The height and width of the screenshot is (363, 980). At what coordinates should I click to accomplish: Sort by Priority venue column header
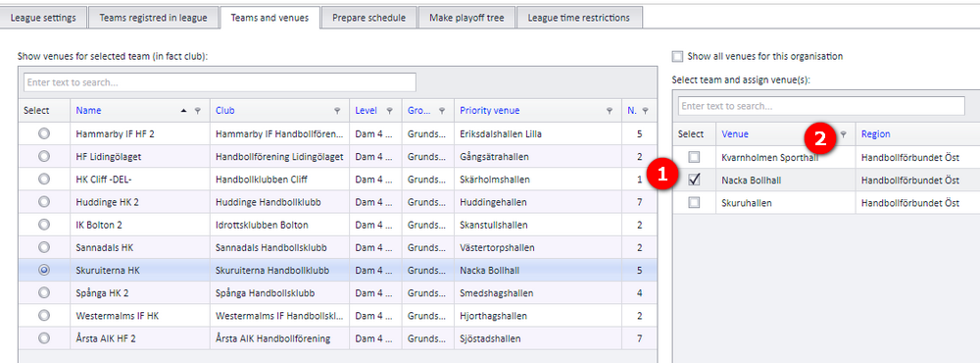point(490,111)
